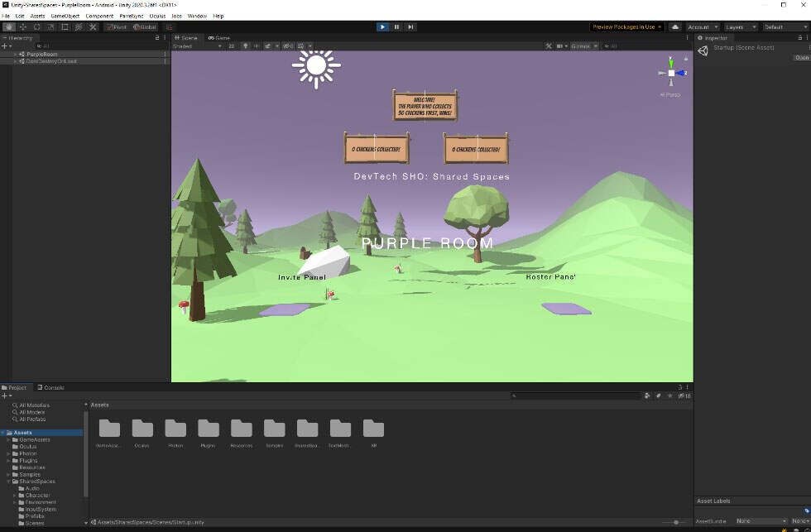Select the Rotate tool
The image size is (811, 532).
click(x=36, y=27)
